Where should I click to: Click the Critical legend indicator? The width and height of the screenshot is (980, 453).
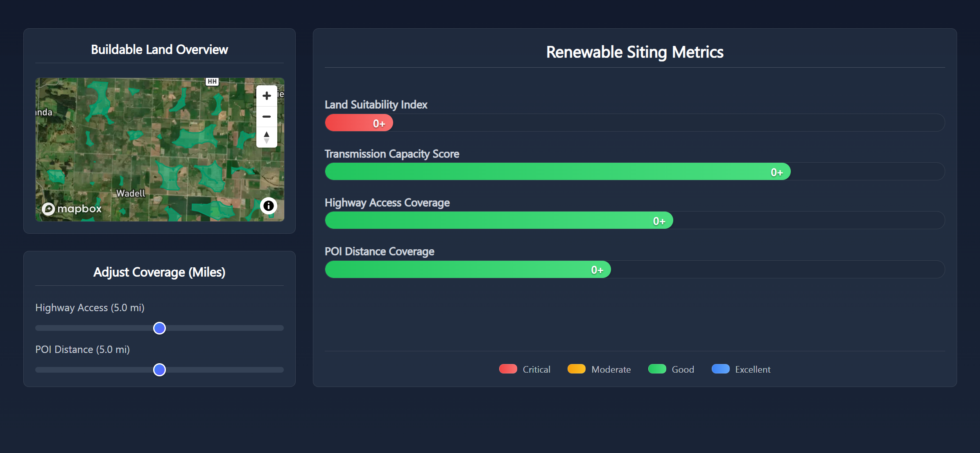(507, 369)
